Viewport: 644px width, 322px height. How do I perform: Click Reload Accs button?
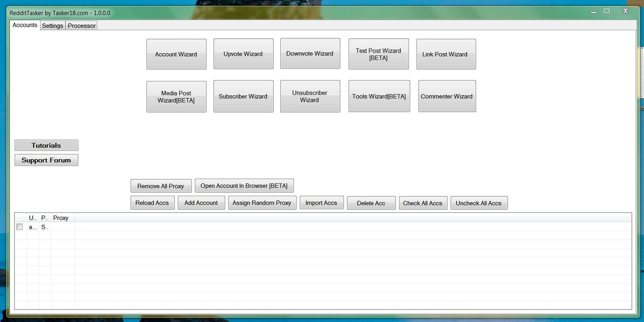152,203
